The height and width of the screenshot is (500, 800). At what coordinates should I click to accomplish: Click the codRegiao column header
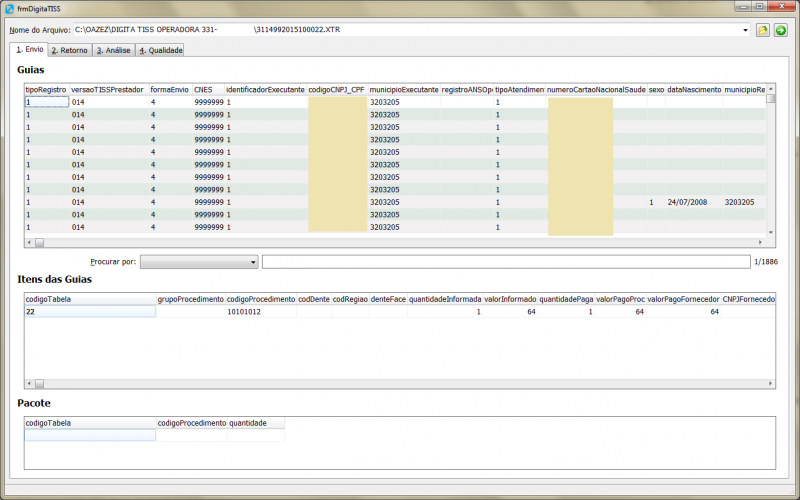click(x=351, y=299)
